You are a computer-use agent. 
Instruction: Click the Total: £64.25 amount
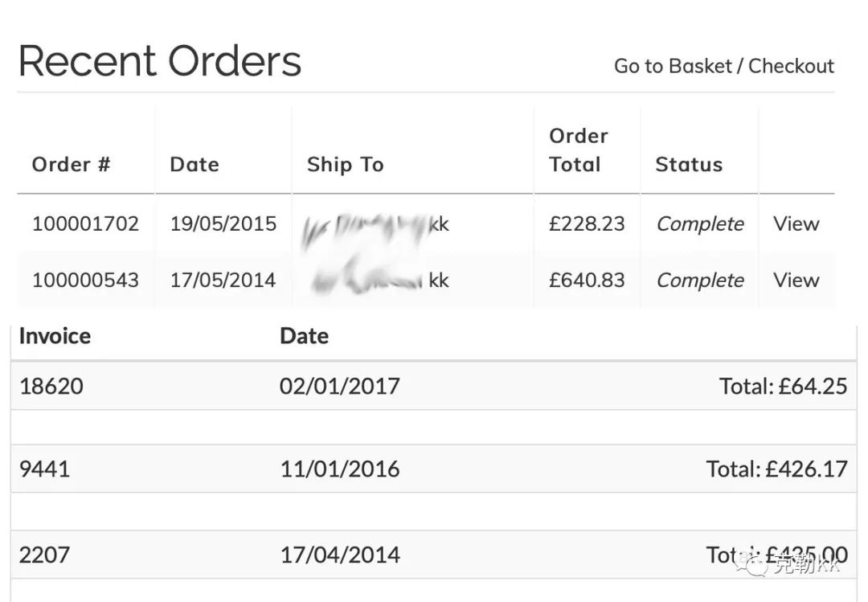[783, 387]
